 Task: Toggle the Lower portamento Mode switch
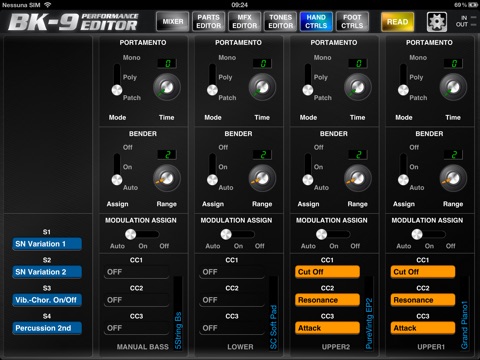212,79
